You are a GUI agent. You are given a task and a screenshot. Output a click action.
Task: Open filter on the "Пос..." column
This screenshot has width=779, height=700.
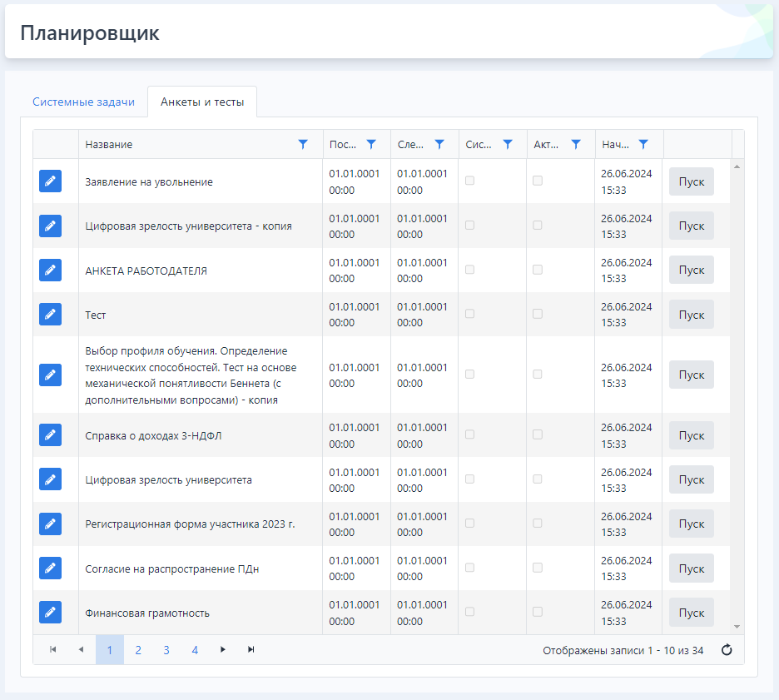pos(371,144)
